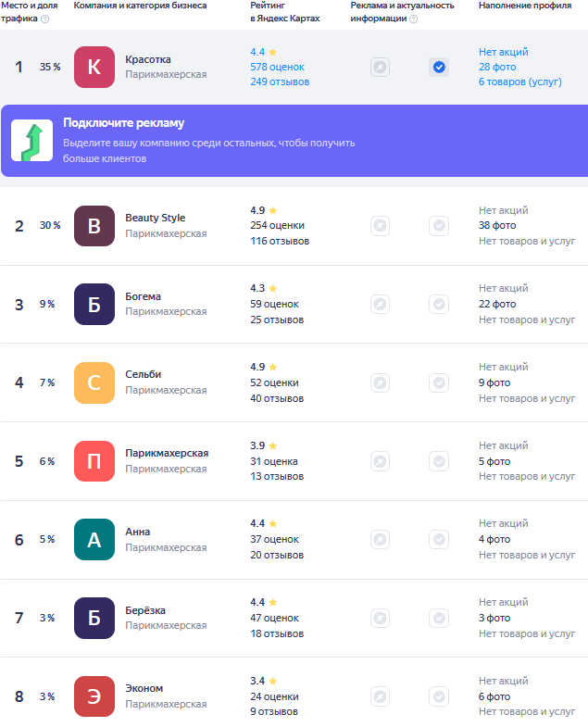Click '59 оценок' in Богема row
588x727 pixels.
pos(274,304)
